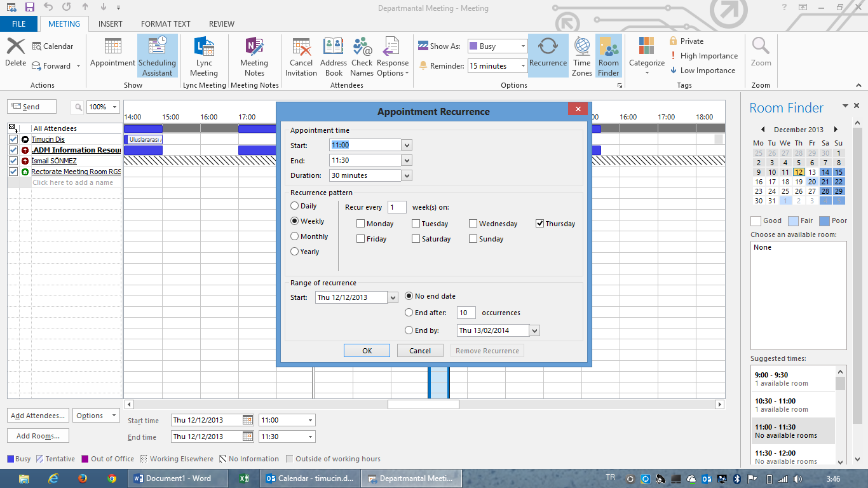This screenshot has width=868, height=488.
Task: Open the Address Book
Action: 334,56
